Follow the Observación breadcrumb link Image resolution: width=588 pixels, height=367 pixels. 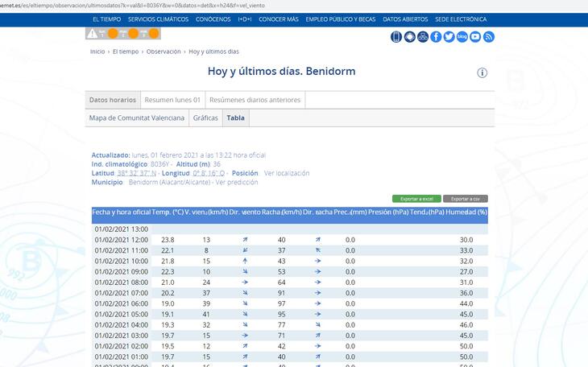(164, 52)
